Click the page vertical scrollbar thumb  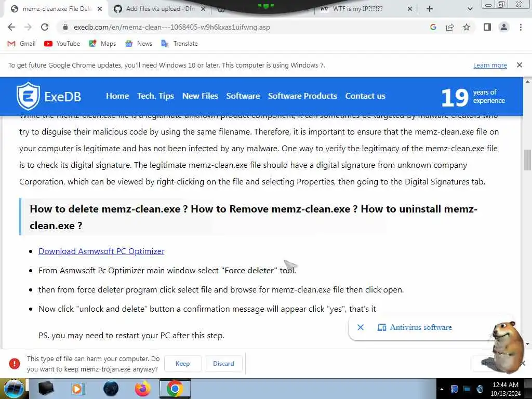coord(527,160)
